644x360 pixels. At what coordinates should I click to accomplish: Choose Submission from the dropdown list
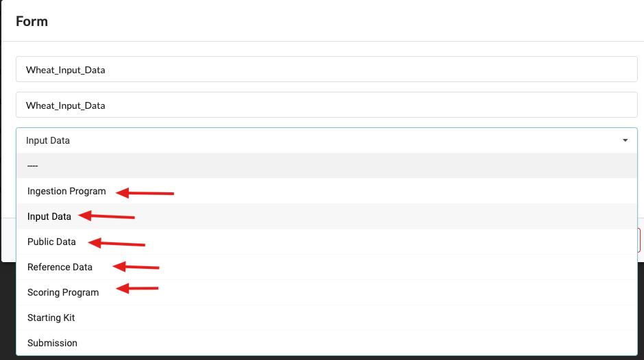[52, 343]
